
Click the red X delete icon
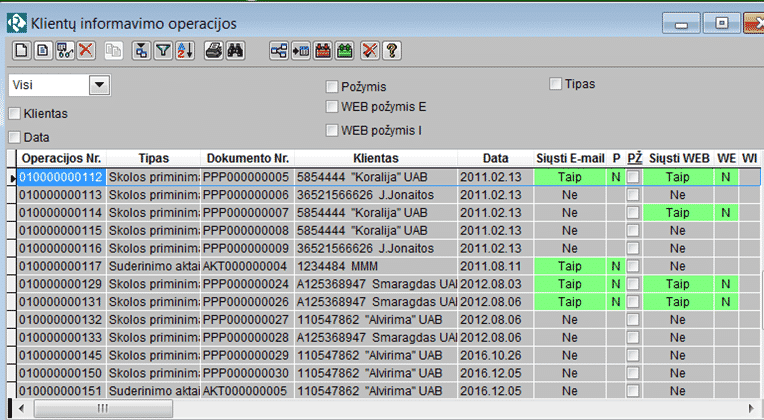point(86,49)
